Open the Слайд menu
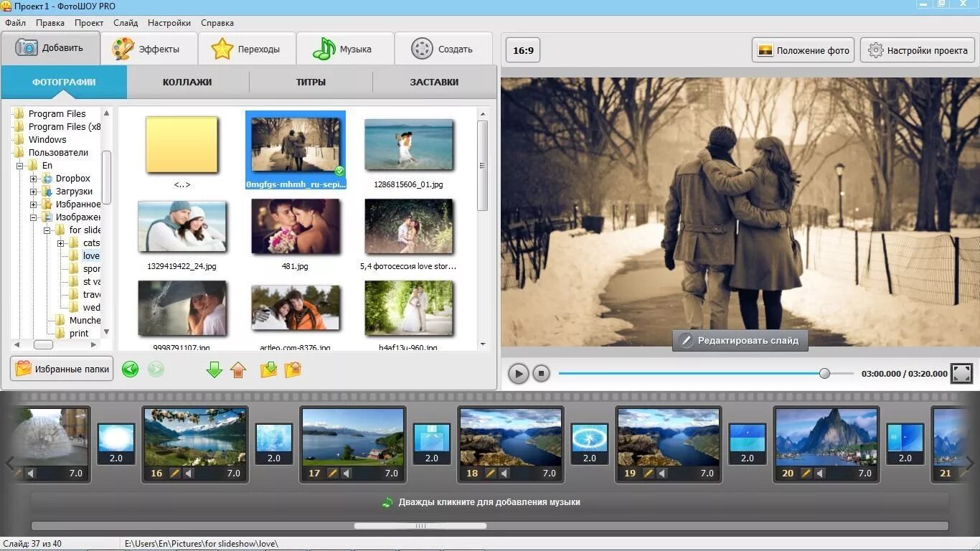Viewport: 980px width, 551px height. click(126, 23)
